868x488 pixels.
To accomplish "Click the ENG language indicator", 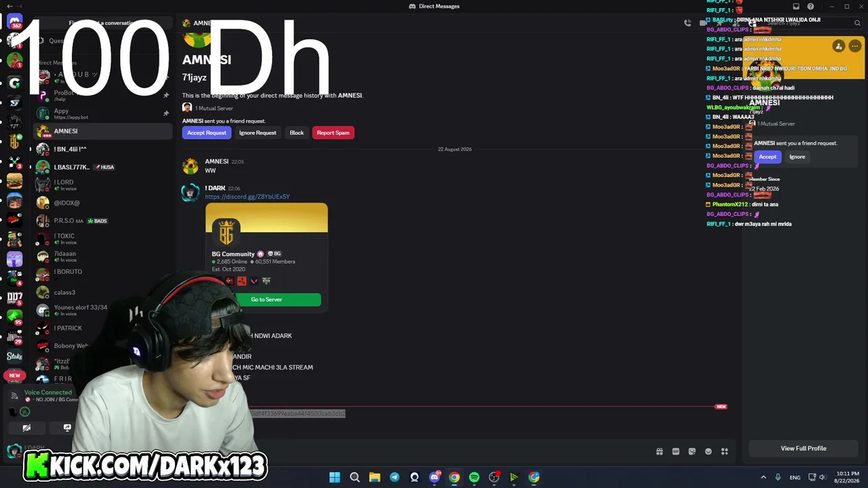I will (x=795, y=477).
